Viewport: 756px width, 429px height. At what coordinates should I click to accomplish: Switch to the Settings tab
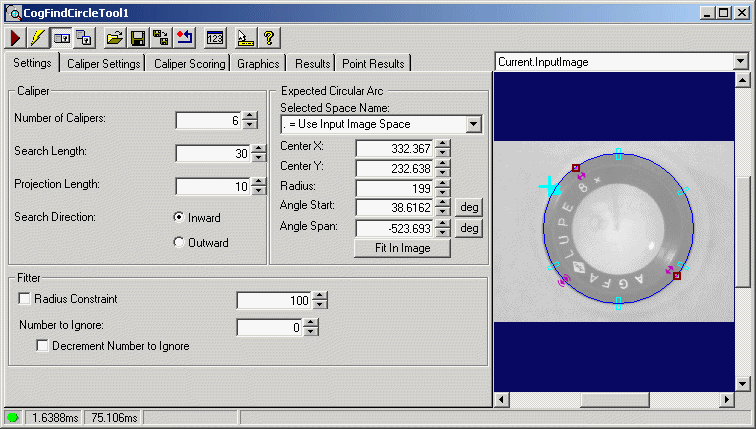point(32,63)
